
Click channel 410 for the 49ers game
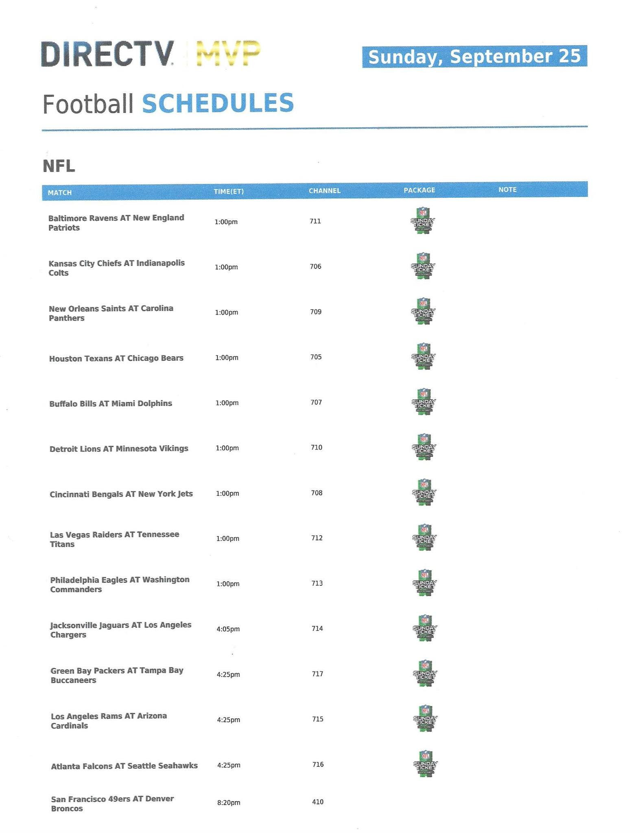pyautogui.click(x=318, y=802)
